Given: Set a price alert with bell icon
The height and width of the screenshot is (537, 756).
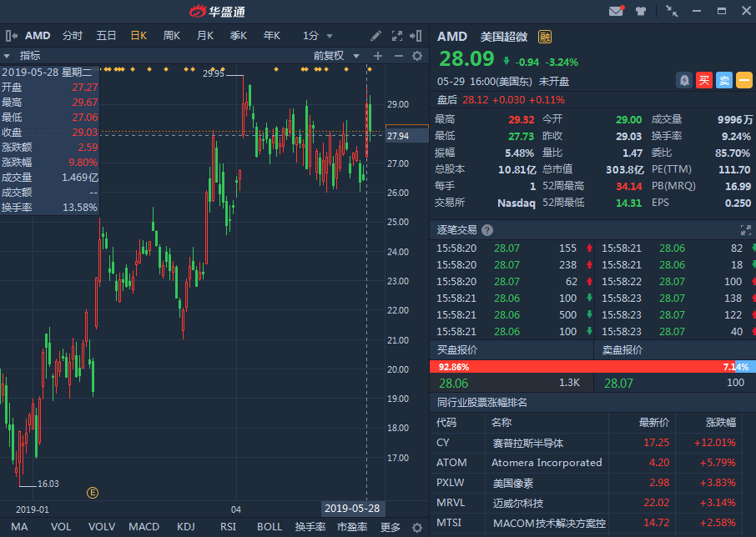Looking at the screenshot, I should [684, 80].
